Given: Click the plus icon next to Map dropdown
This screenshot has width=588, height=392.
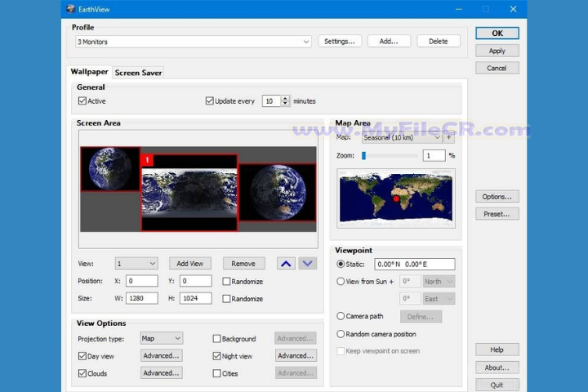Looking at the screenshot, I should (x=449, y=137).
